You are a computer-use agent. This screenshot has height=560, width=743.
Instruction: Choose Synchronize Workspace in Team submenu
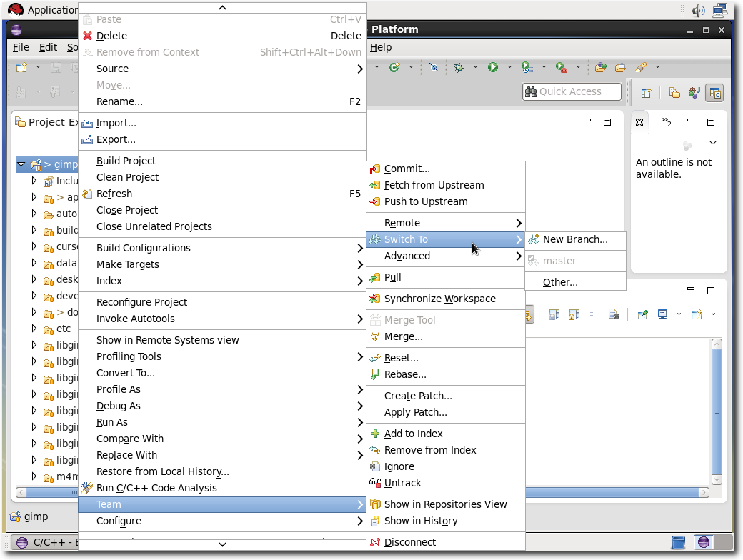click(439, 299)
